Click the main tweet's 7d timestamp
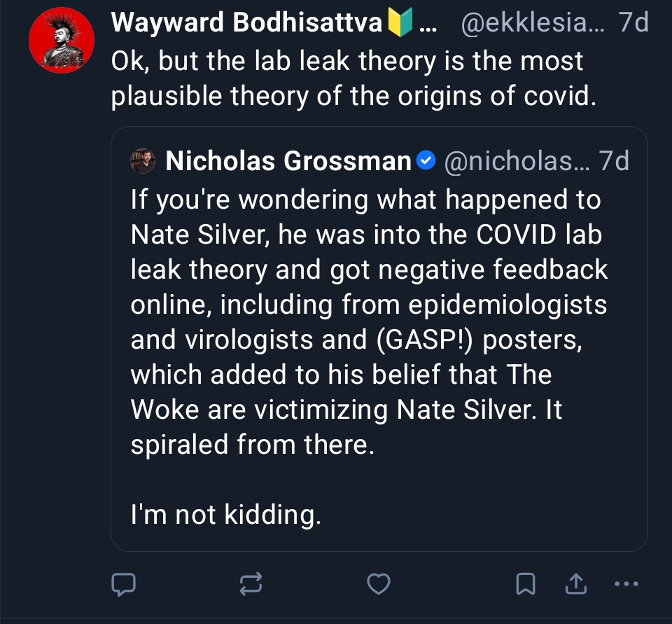 (x=633, y=25)
